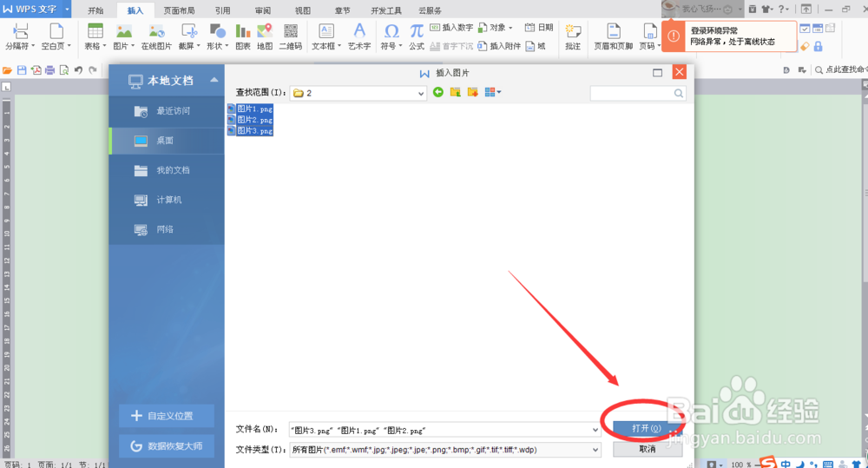Click the 在线图片 online picture icon

click(x=156, y=31)
